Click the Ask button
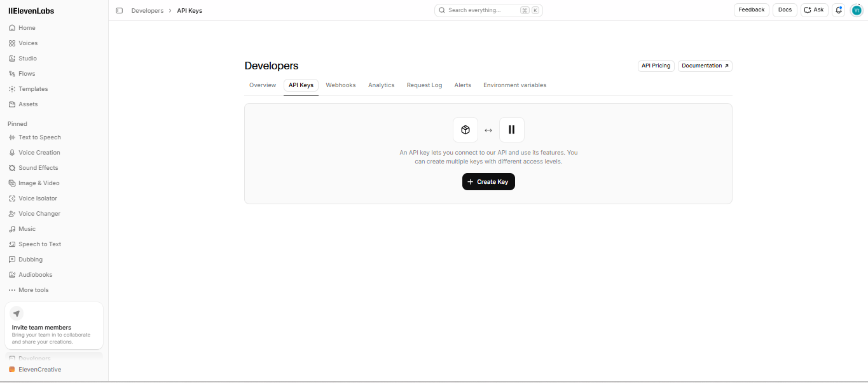 815,10
